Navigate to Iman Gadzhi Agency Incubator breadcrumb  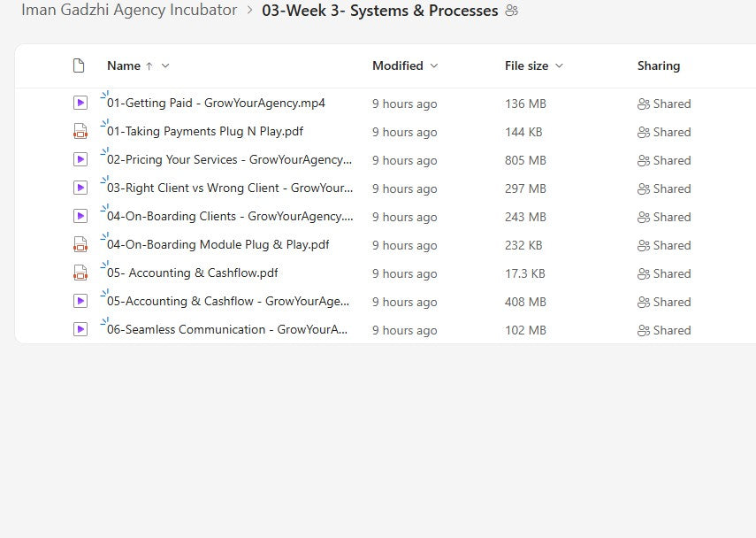pos(129,11)
